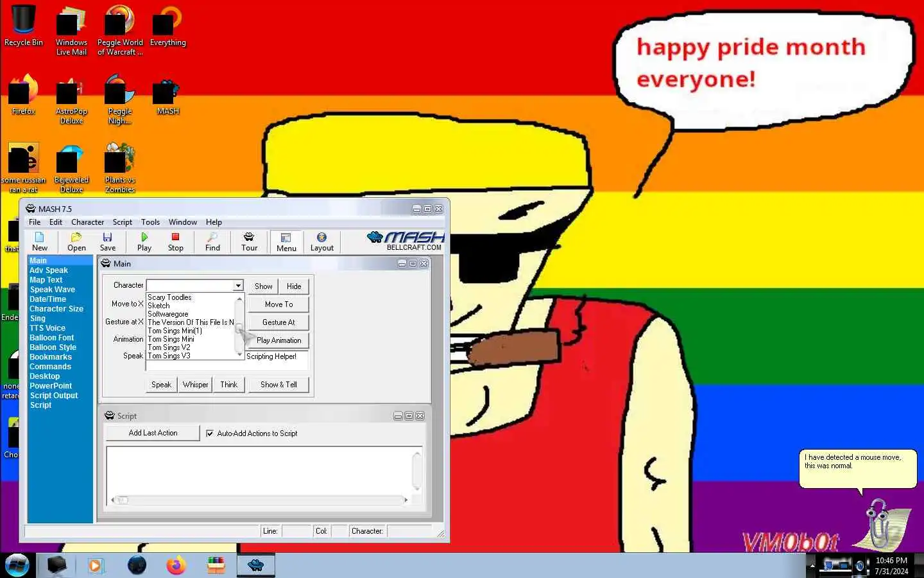924x578 pixels.
Task: Open the Script menu
Action: [123, 222]
